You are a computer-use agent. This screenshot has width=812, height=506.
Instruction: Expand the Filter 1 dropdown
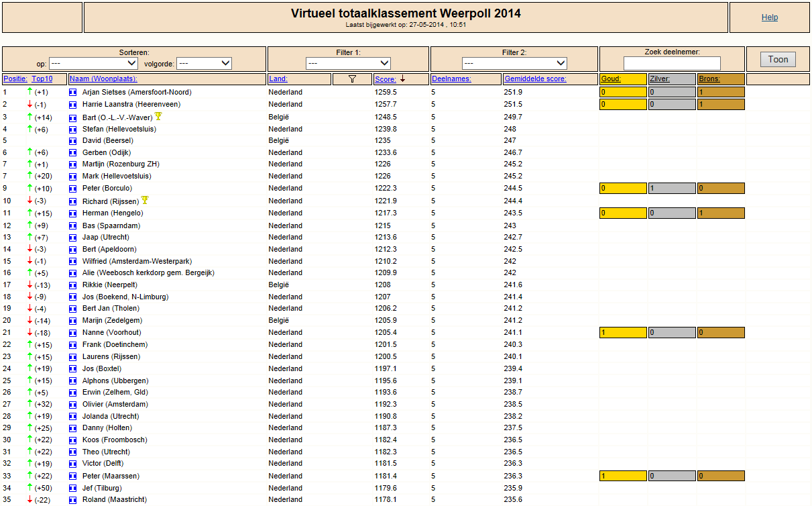(x=349, y=64)
